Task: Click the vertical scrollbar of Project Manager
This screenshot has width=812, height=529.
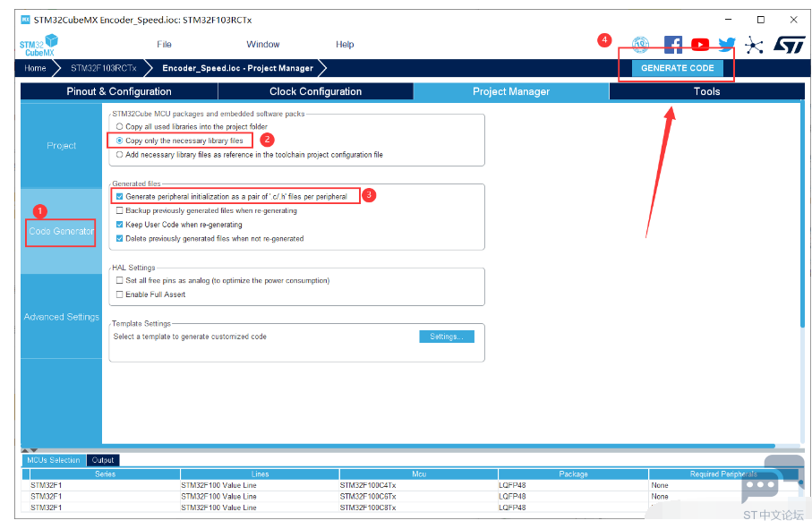Action: pos(802,215)
